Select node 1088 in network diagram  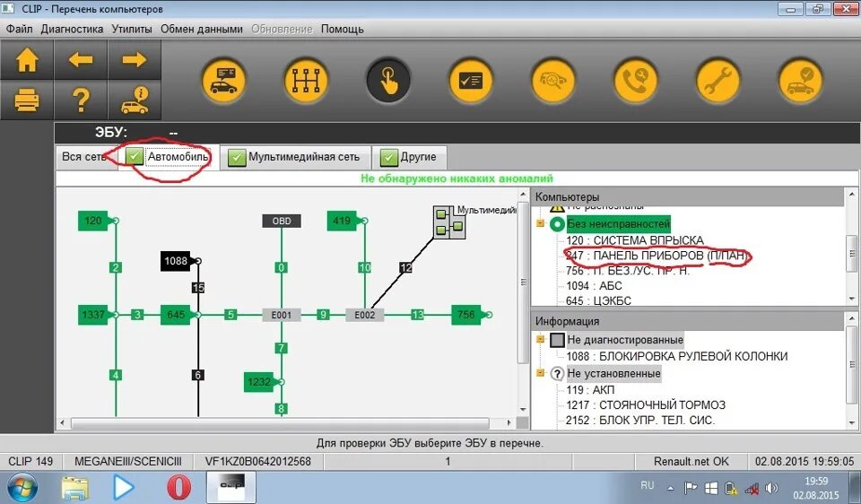176,261
